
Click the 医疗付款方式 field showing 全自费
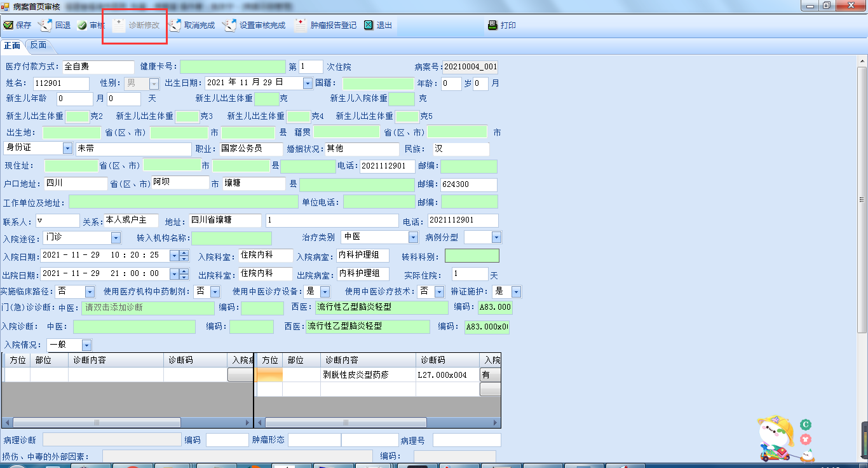(98, 67)
